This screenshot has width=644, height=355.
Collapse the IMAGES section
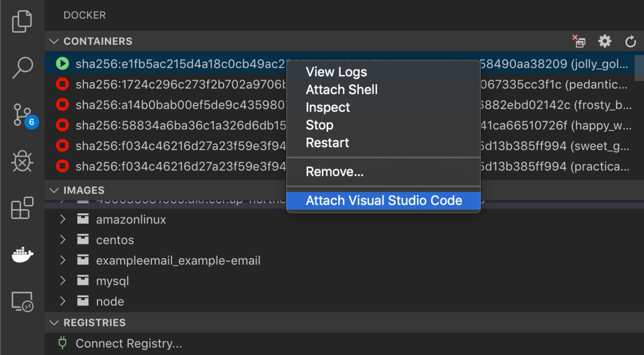tap(54, 190)
